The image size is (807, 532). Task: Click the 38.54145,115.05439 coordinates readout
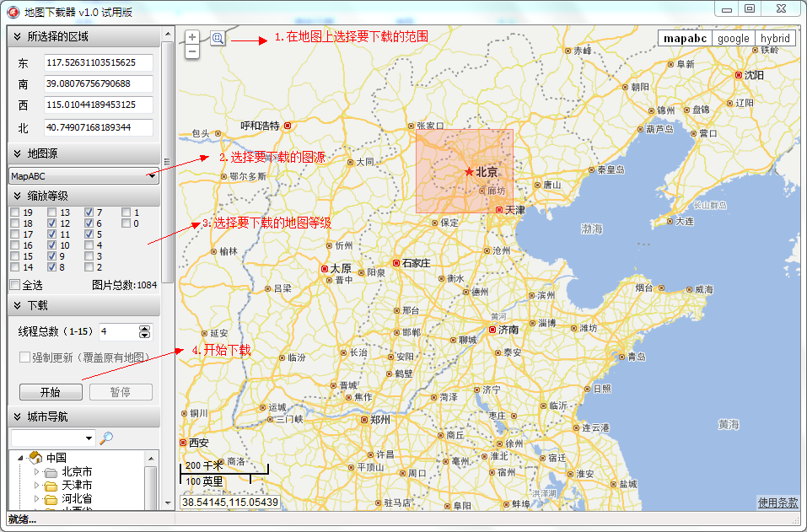(x=230, y=502)
